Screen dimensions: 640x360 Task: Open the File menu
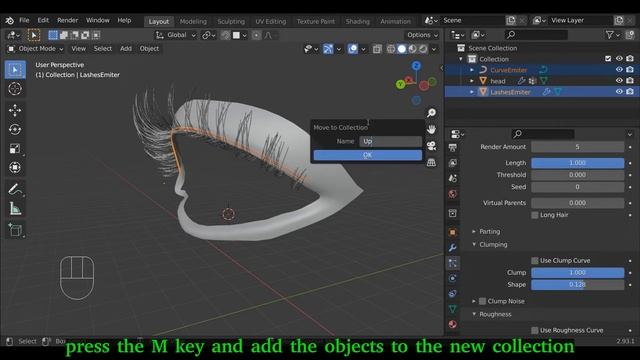24,20
